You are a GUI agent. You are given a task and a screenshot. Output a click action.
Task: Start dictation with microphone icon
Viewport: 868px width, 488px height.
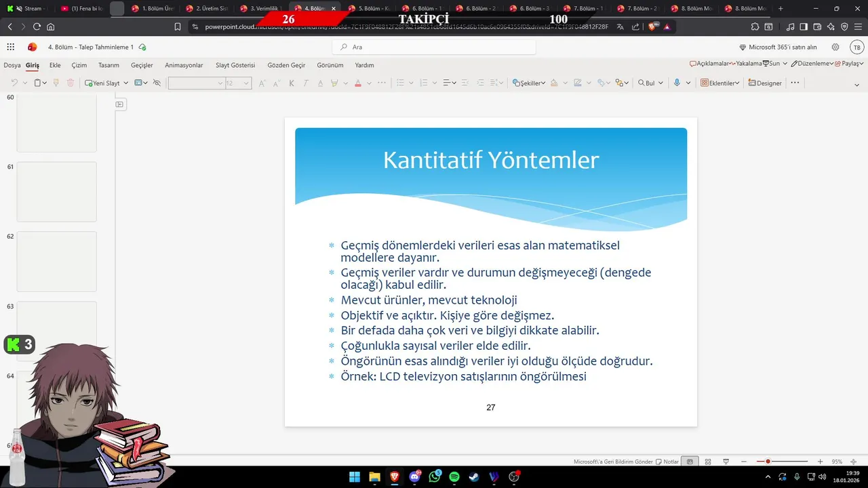pos(677,83)
